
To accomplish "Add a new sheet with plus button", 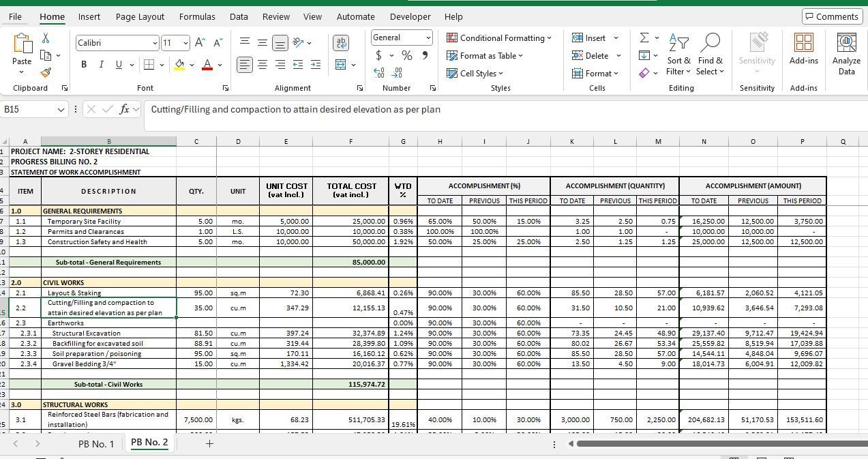I will (209, 444).
